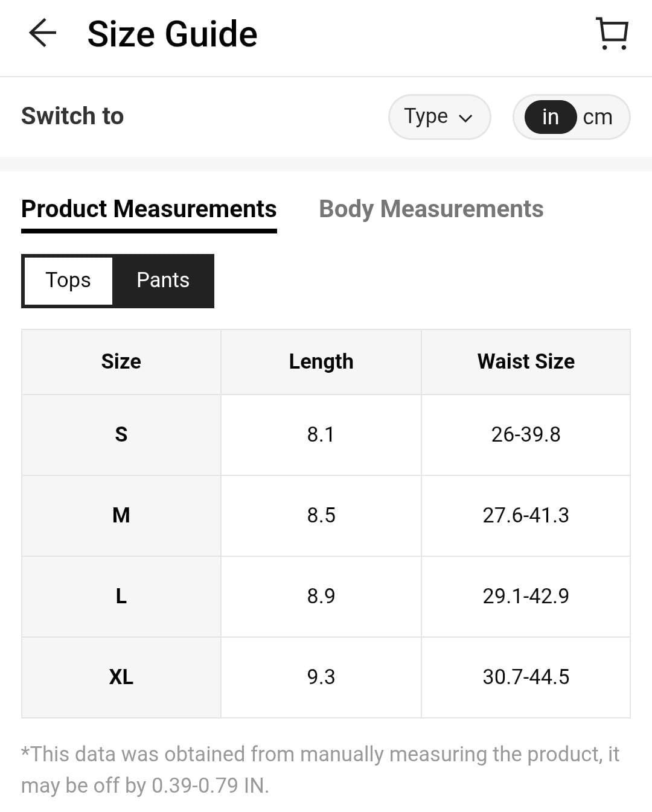This screenshot has width=652, height=812.
Task: Click the Waist Size column header
Action: pyautogui.click(x=526, y=361)
